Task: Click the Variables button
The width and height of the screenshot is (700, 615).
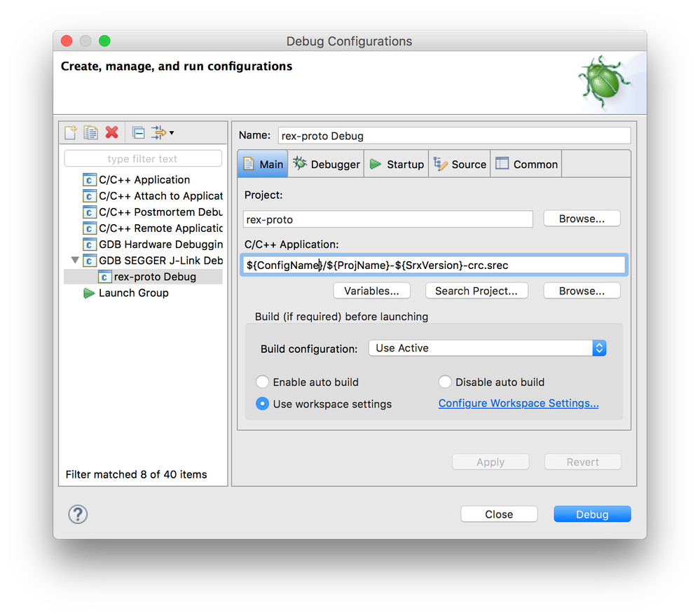Action: tap(371, 290)
